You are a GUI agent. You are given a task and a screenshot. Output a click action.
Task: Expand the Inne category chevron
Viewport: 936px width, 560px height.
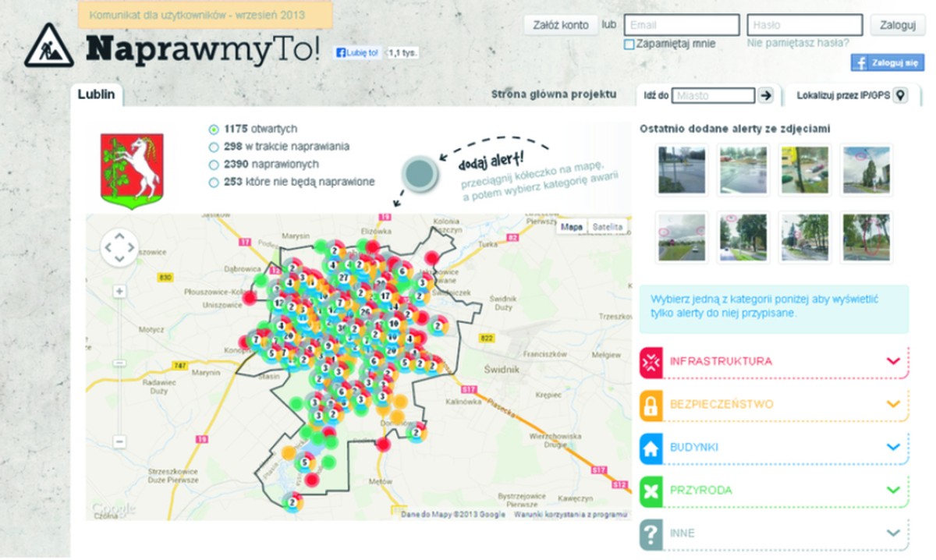[x=894, y=533]
